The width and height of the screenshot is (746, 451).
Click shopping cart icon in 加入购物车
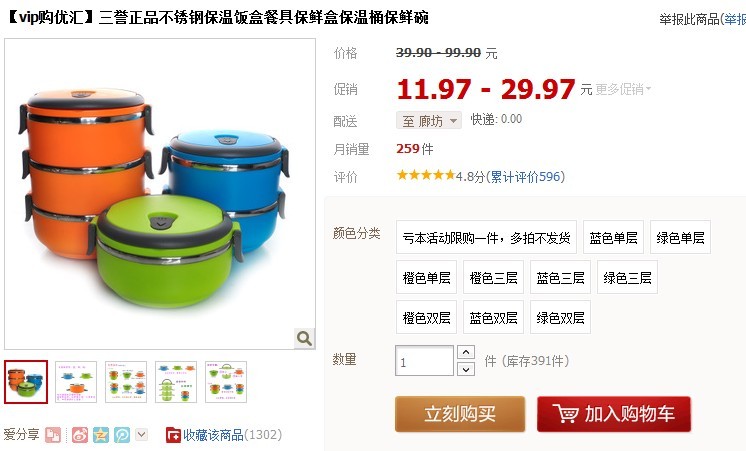tap(565, 414)
